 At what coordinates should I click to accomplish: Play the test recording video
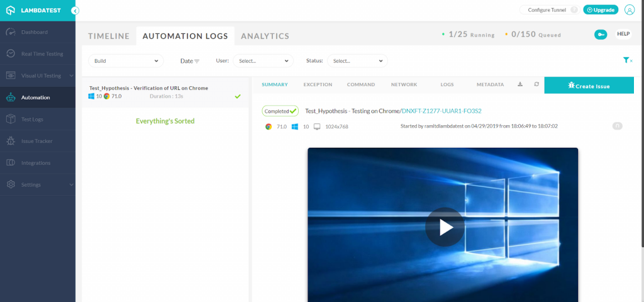pyautogui.click(x=444, y=226)
